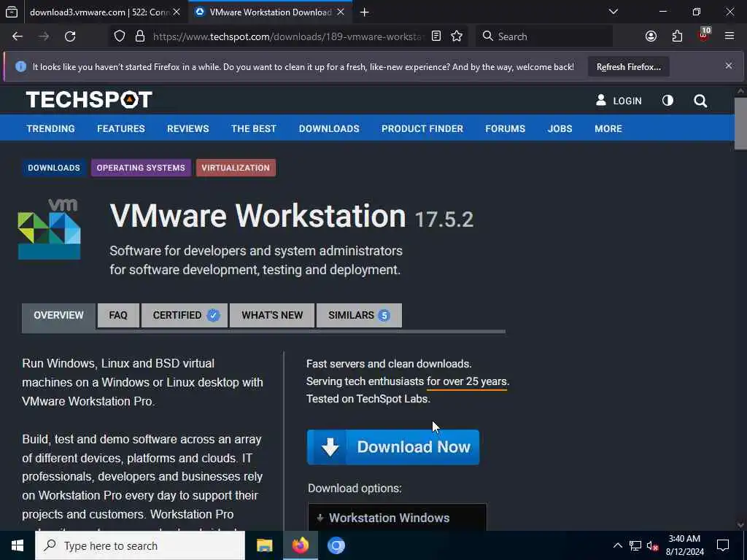Click the 'for over 25 years' link
The width and height of the screenshot is (747, 560).
point(466,381)
